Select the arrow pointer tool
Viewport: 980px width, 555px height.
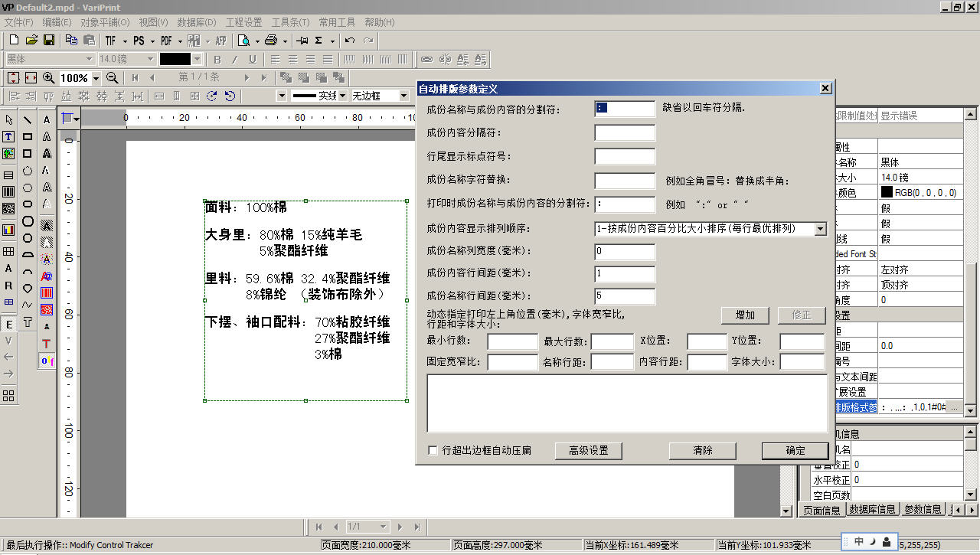click(x=9, y=119)
